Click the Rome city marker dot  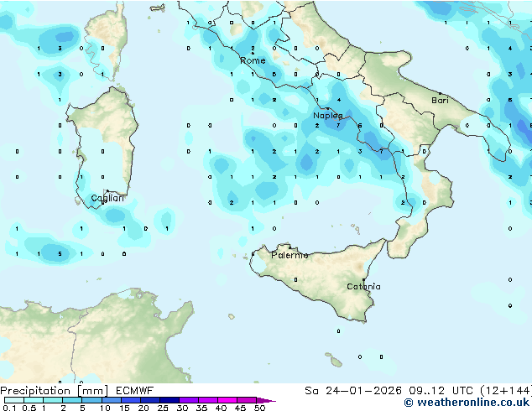coord(253,54)
